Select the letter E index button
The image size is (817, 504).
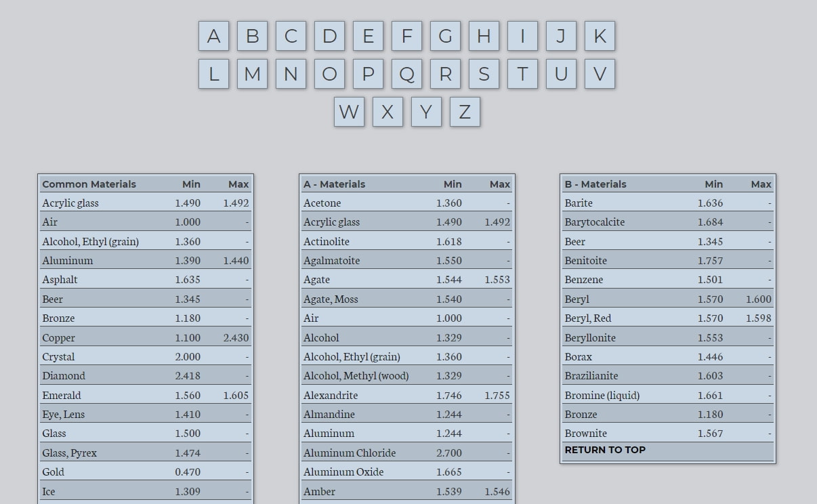pos(368,36)
